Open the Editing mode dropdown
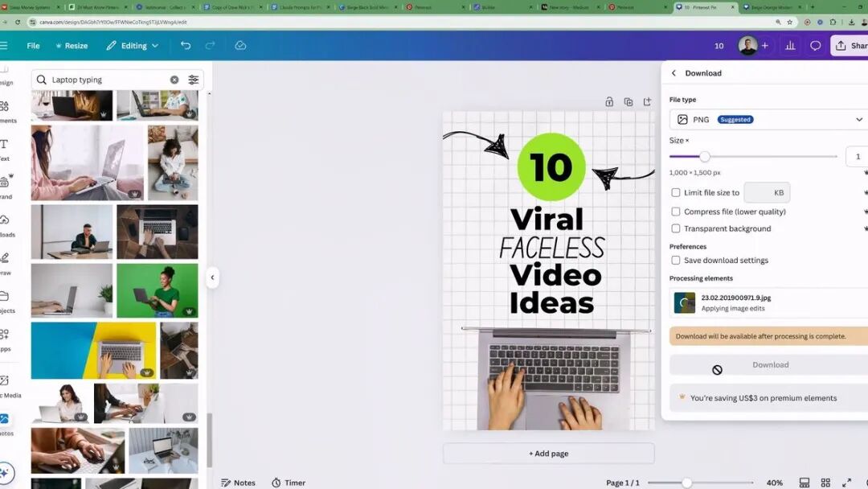This screenshot has width=868, height=489. point(133,45)
